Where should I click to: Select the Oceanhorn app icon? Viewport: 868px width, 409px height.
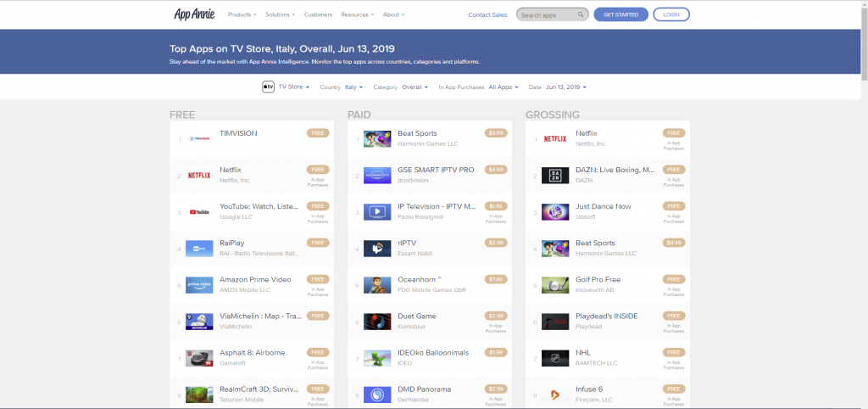click(x=377, y=285)
